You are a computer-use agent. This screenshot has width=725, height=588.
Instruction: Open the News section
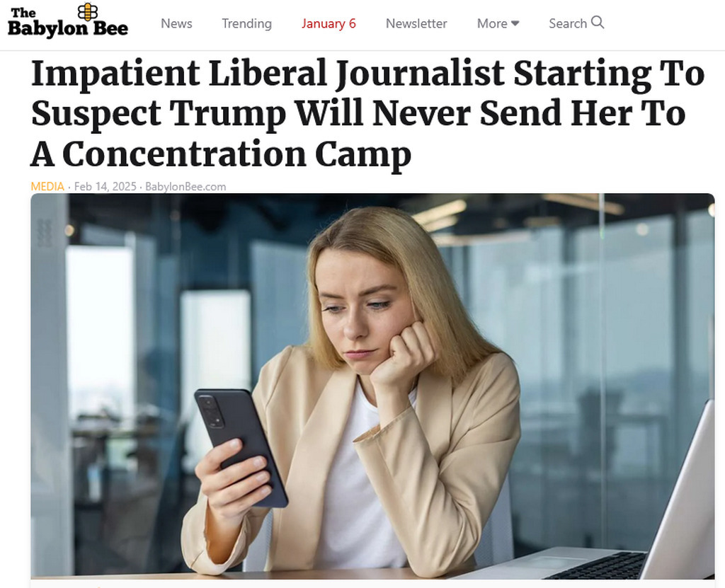click(x=176, y=23)
